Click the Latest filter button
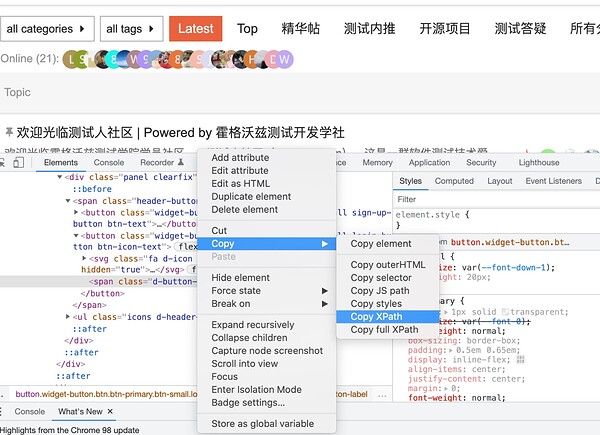Image resolution: width=600 pixels, height=435 pixels. pos(196,29)
